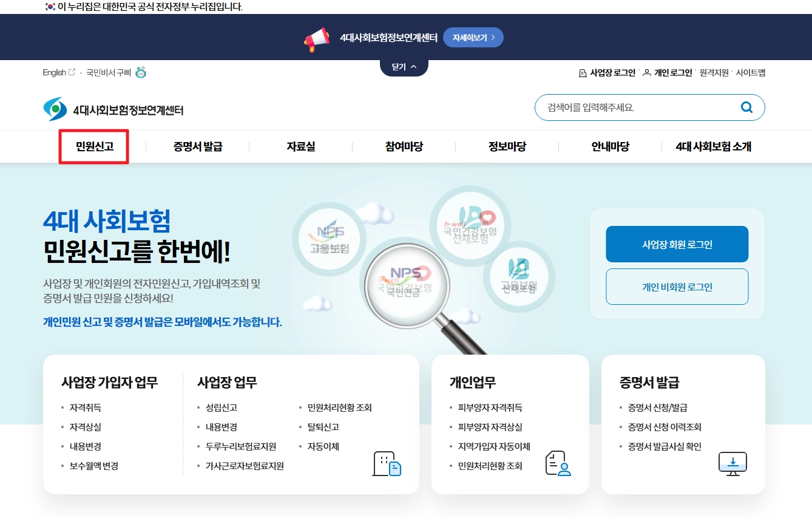Image resolution: width=812 pixels, height=518 pixels.
Task: Click the person-document icon in 개인업무 card
Action: click(557, 463)
